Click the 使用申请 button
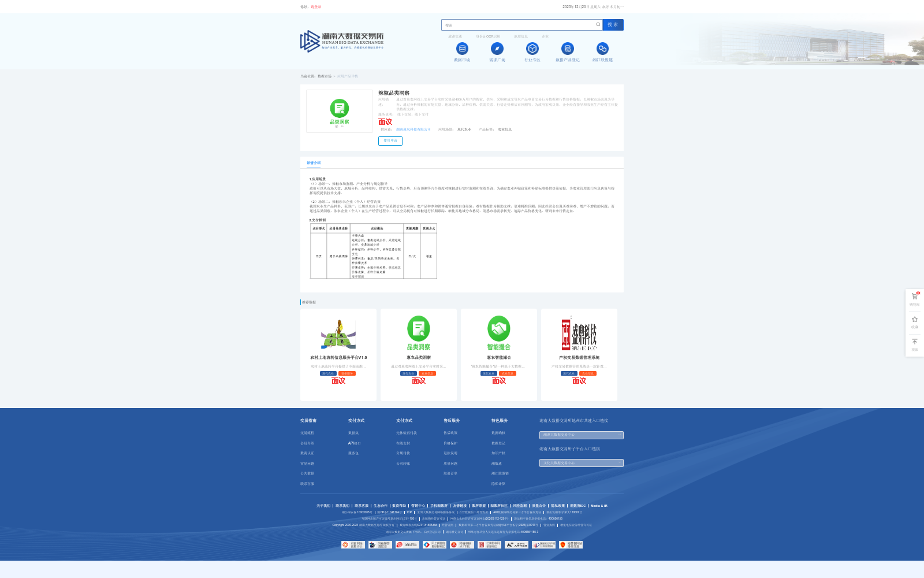This screenshot has height=578, width=924. (x=390, y=140)
